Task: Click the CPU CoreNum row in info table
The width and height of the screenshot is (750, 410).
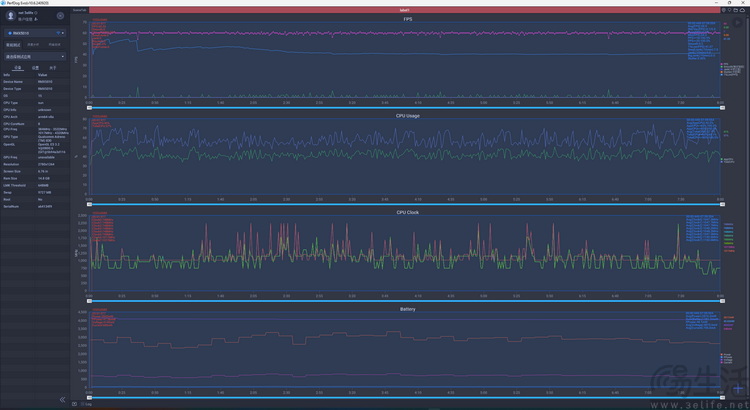Action: (x=35, y=123)
